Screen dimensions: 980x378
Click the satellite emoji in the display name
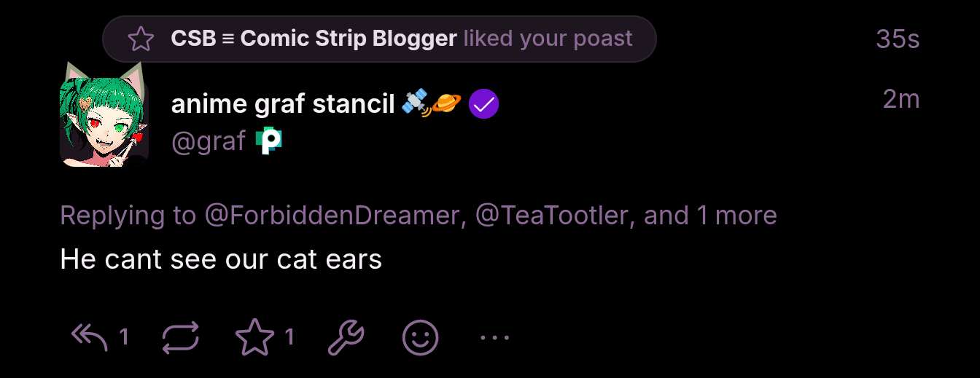click(x=416, y=104)
